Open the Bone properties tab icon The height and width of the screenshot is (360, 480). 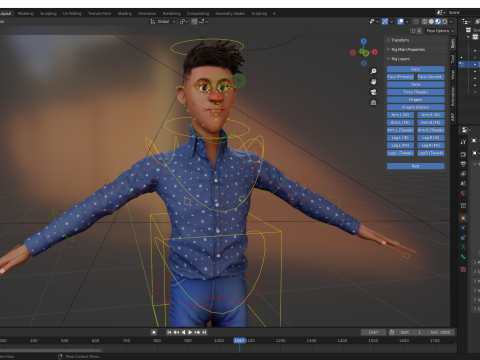tap(463, 257)
